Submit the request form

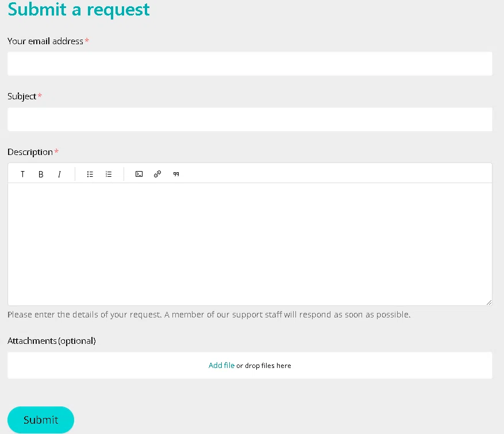click(41, 420)
